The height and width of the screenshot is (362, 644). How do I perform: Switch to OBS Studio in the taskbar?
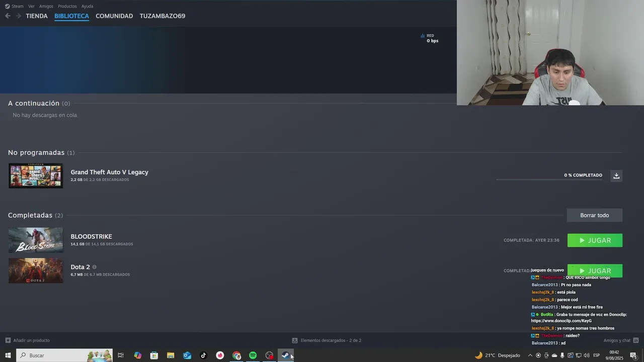[270, 355]
